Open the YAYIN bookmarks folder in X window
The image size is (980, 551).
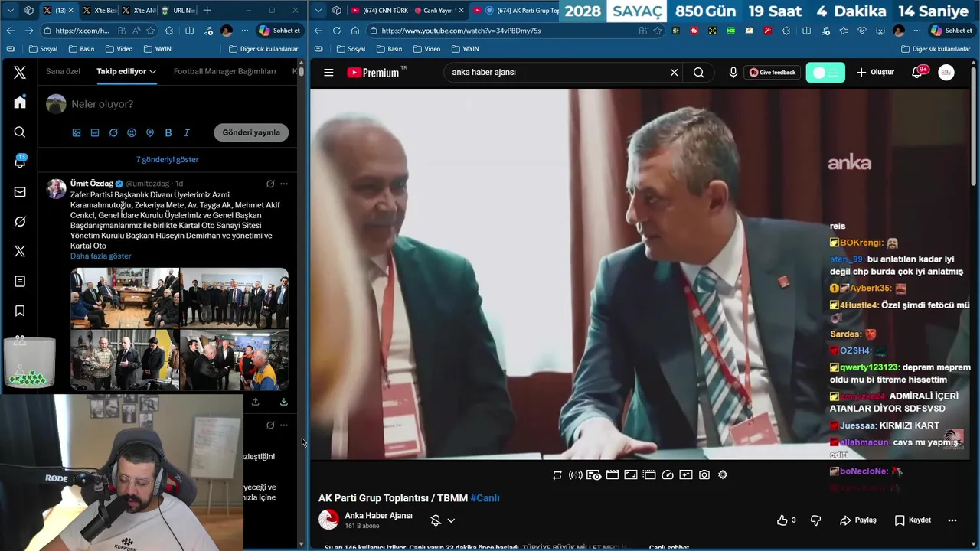click(159, 49)
